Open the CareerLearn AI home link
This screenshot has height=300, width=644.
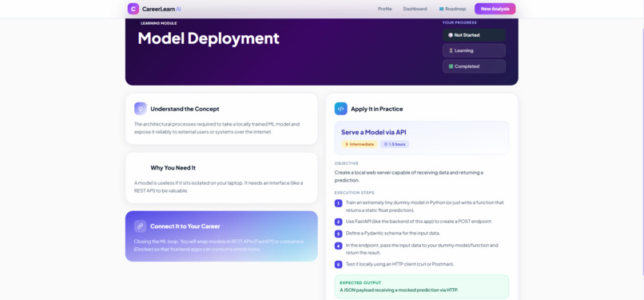pos(154,9)
